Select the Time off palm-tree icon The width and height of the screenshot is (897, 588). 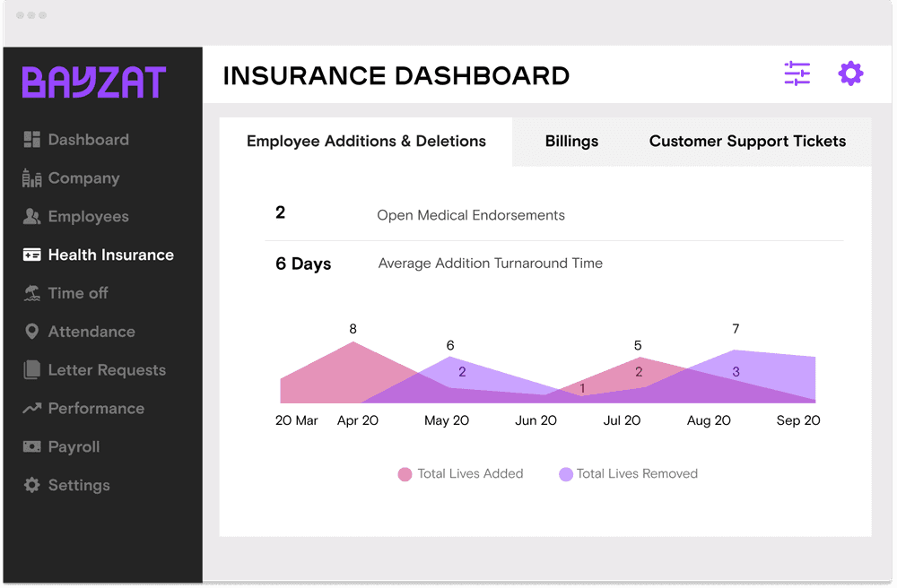33,293
